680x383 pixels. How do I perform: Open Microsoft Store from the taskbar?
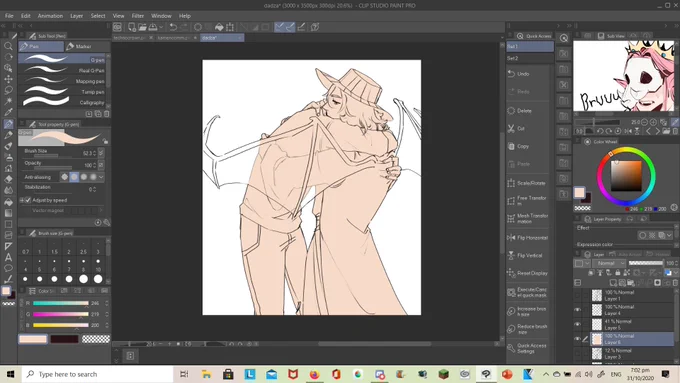228,374
